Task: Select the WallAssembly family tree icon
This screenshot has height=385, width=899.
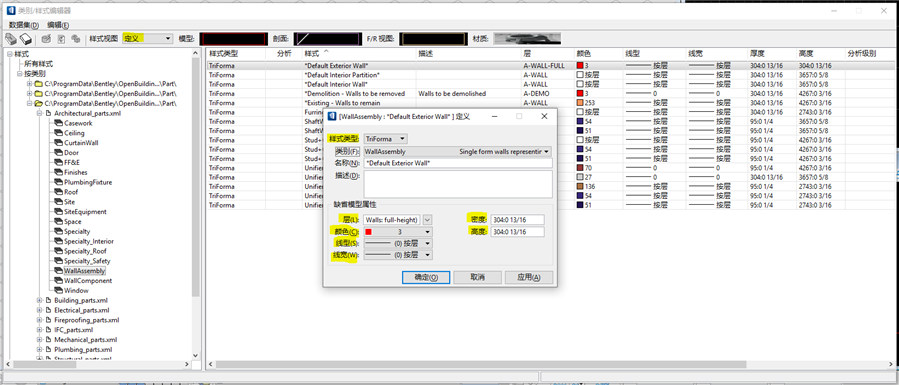Action: tap(58, 270)
